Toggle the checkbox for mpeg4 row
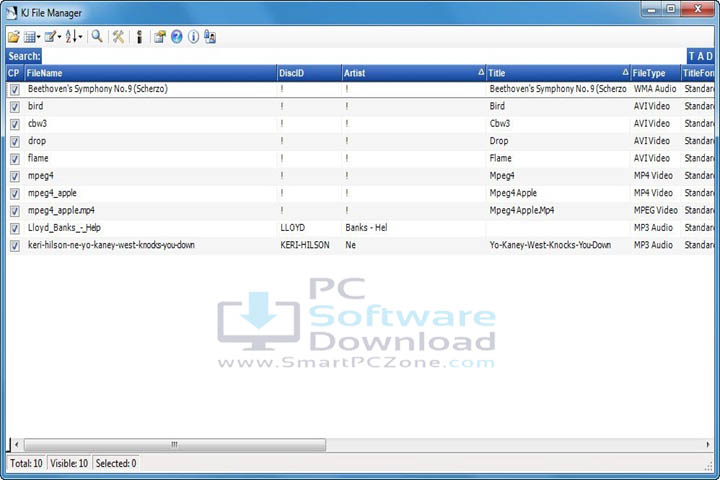 (15, 176)
